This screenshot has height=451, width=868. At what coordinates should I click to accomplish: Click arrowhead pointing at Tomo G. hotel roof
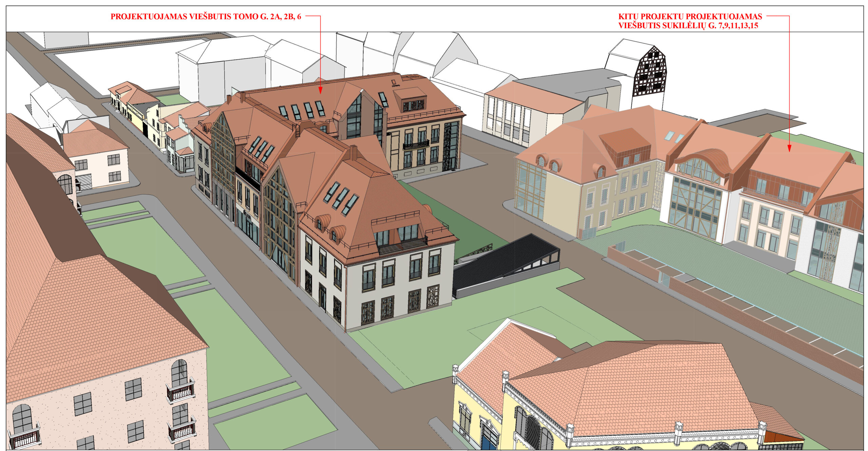click(x=320, y=90)
